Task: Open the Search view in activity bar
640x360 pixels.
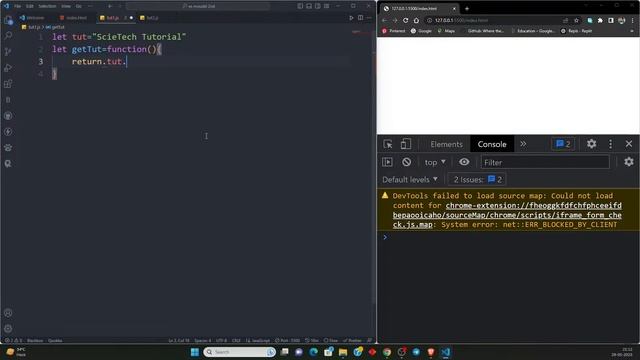Action: 8,36
